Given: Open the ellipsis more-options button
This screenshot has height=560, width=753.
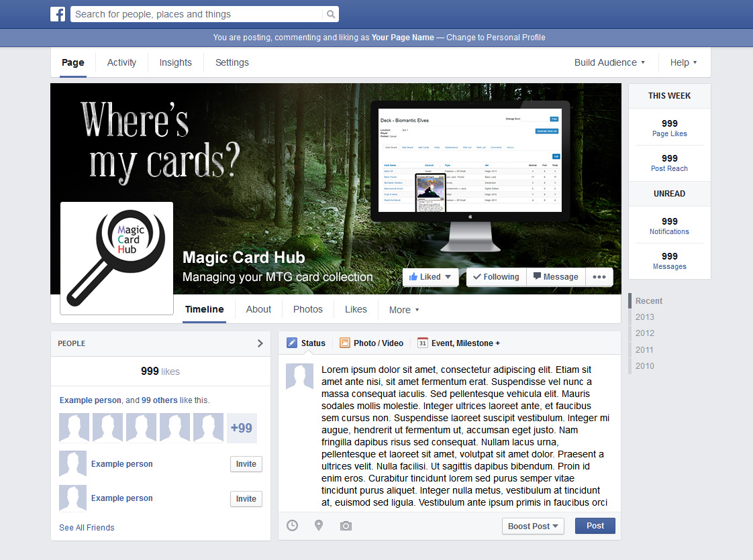Looking at the screenshot, I should (599, 276).
